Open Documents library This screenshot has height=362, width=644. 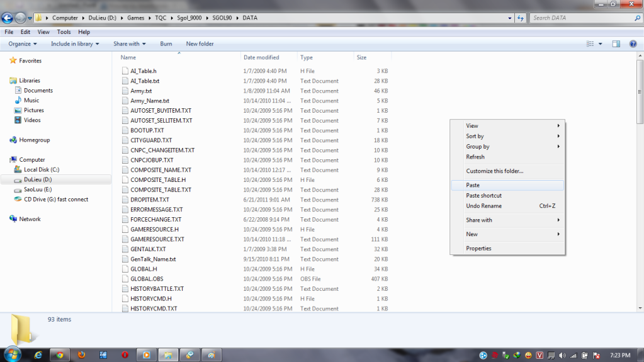pos(38,91)
